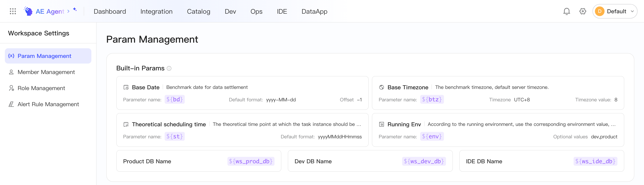644x185 pixels.
Task: Expand the AE Agent chevron arrow
Action: pos(68,11)
